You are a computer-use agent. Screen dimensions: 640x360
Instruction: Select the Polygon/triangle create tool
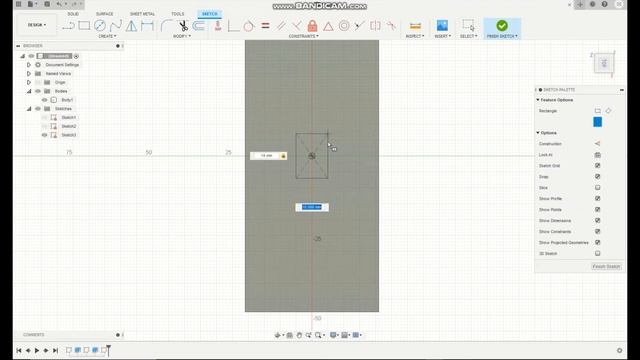131,26
